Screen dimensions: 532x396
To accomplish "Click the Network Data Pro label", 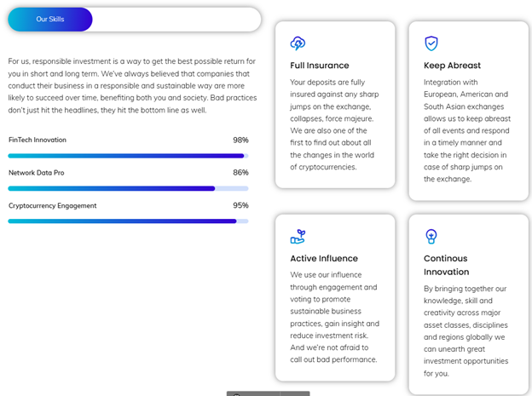I will pos(37,173).
